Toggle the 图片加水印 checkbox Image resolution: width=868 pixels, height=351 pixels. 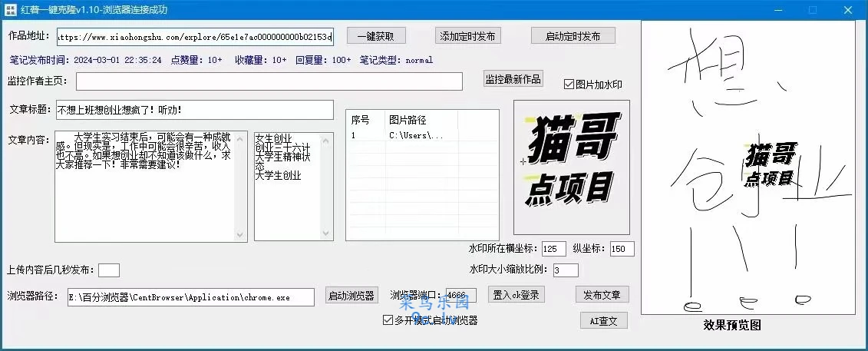tap(569, 84)
